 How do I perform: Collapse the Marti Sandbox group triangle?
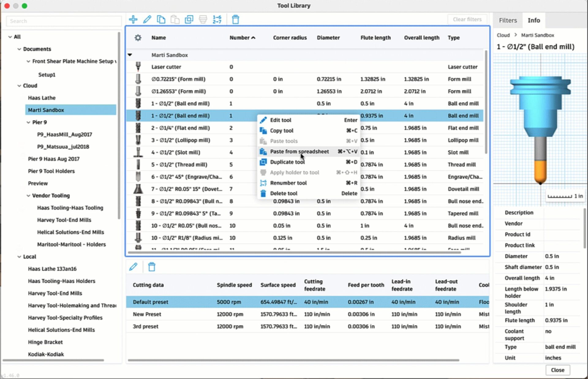pyautogui.click(x=130, y=55)
